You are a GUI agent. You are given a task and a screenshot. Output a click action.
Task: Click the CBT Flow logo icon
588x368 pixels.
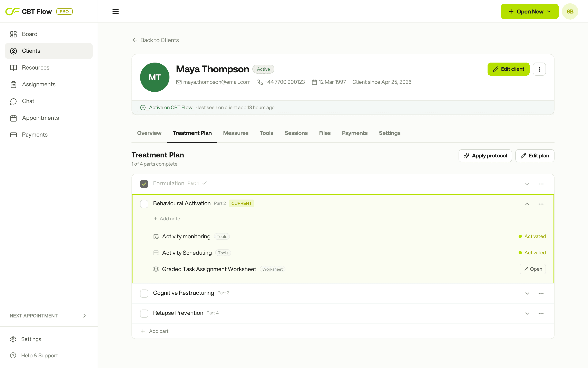pyautogui.click(x=12, y=11)
